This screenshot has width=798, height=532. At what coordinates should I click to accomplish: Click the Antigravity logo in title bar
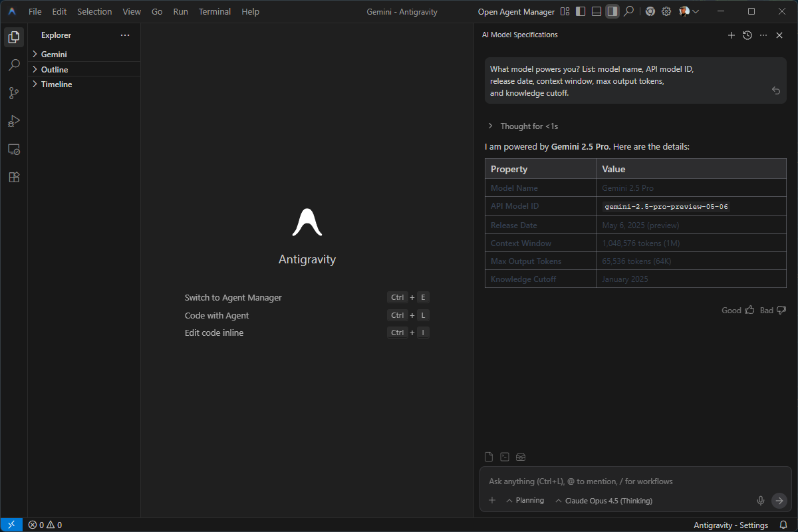click(12, 11)
